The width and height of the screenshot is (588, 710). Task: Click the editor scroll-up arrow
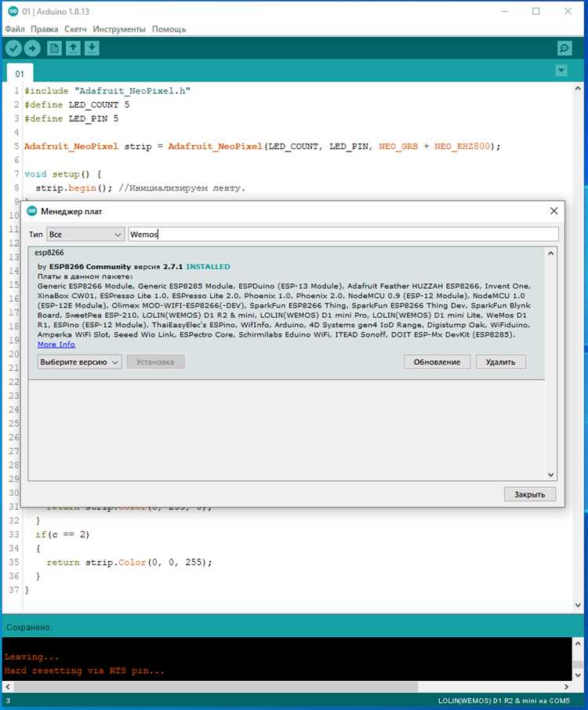[578, 89]
